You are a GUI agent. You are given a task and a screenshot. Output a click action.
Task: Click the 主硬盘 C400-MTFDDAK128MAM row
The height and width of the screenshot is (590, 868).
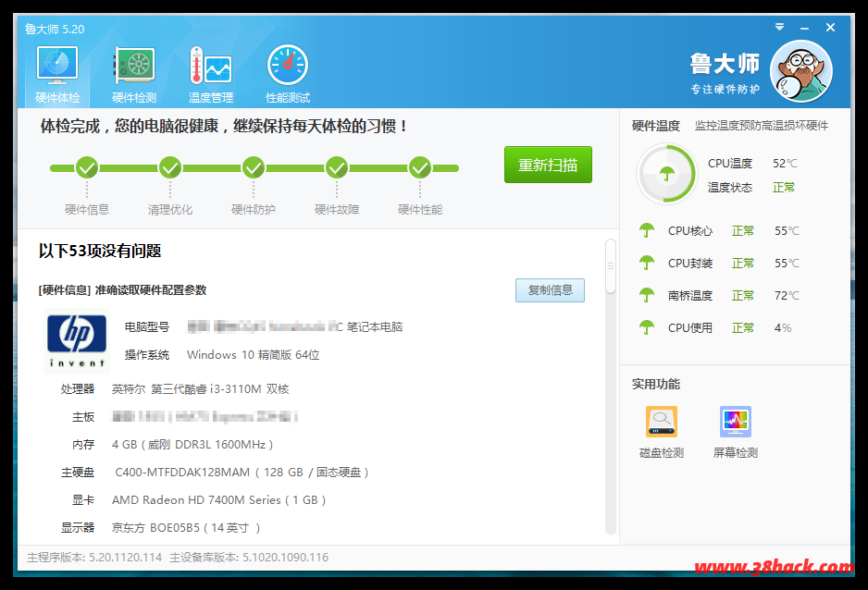click(x=215, y=473)
